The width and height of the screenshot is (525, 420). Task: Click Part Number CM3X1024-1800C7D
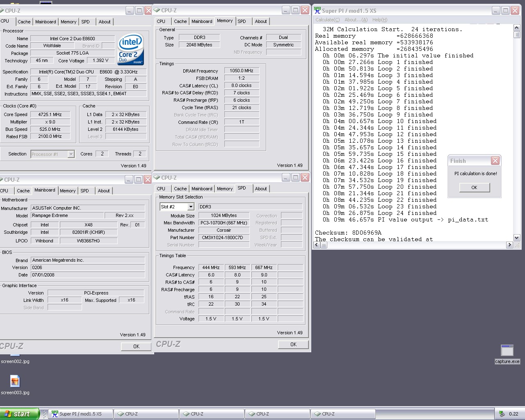(x=224, y=237)
